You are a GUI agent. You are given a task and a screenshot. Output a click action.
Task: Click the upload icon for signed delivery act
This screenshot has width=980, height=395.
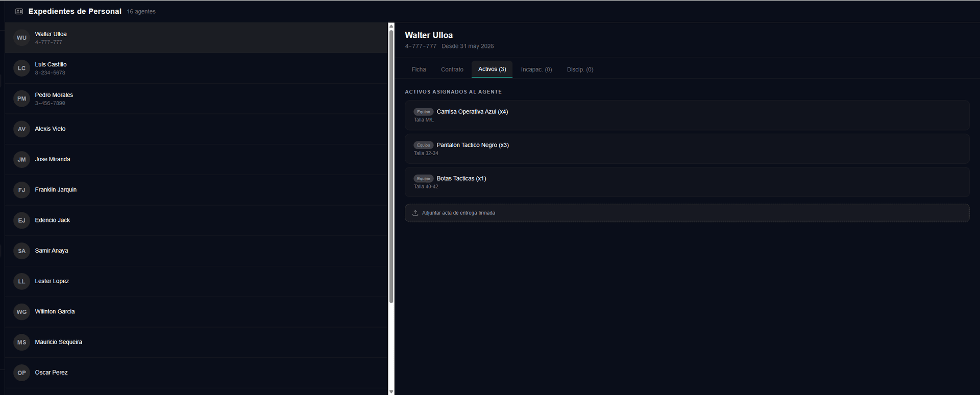click(415, 213)
